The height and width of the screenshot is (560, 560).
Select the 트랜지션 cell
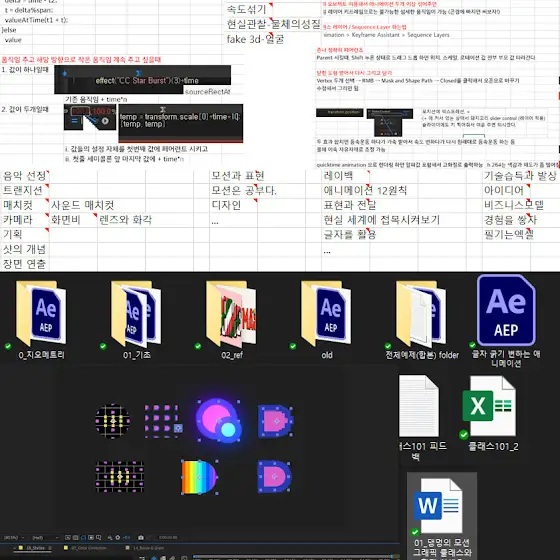(24, 190)
